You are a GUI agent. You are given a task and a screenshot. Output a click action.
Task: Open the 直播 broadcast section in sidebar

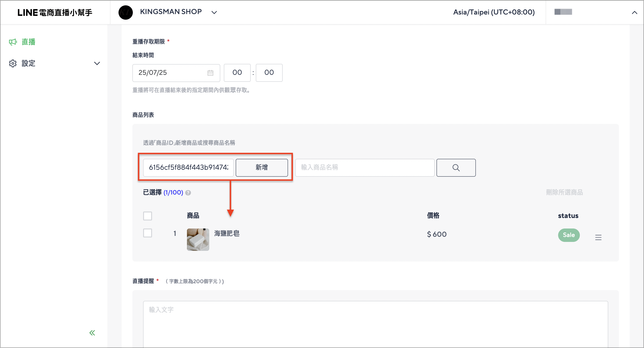(x=28, y=42)
